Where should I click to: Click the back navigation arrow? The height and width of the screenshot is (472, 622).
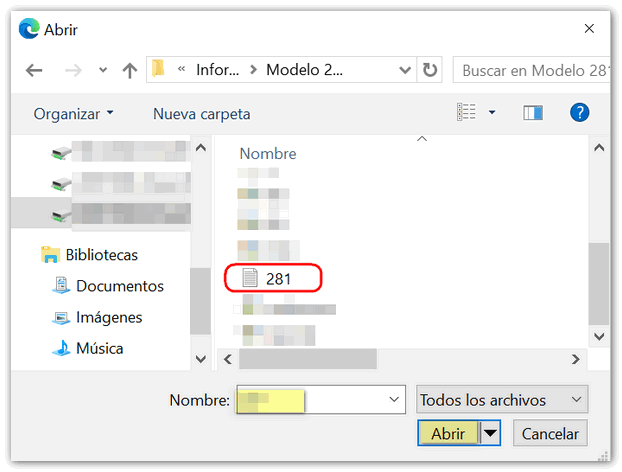click(34, 71)
